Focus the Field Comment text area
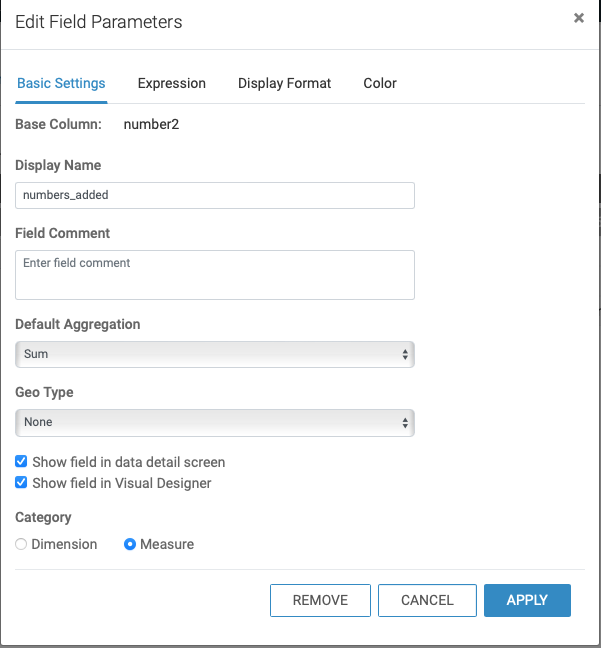The width and height of the screenshot is (601, 648). pos(215,275)
